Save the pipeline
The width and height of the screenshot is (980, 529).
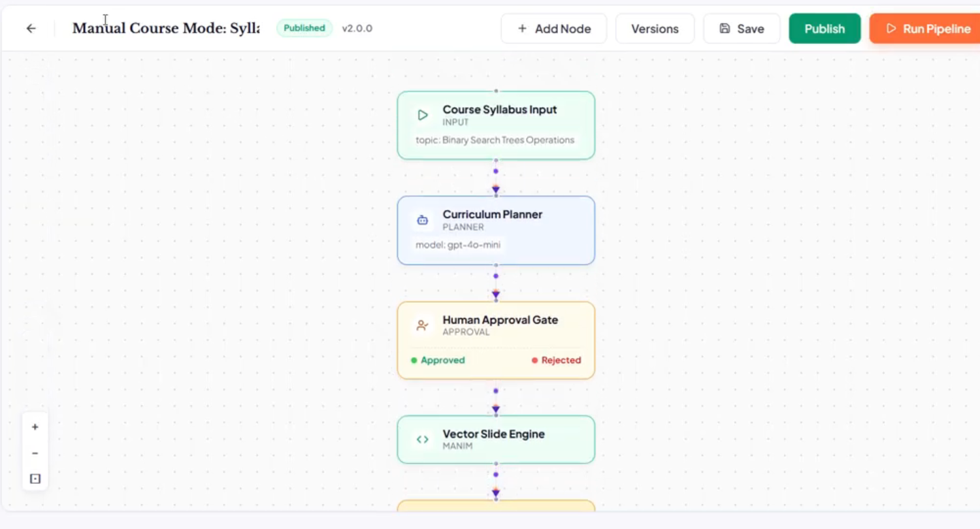point(742,29)
